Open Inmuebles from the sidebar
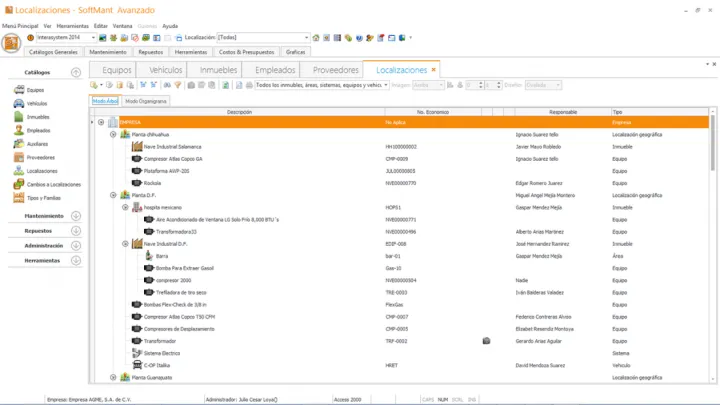 point(38,117)
